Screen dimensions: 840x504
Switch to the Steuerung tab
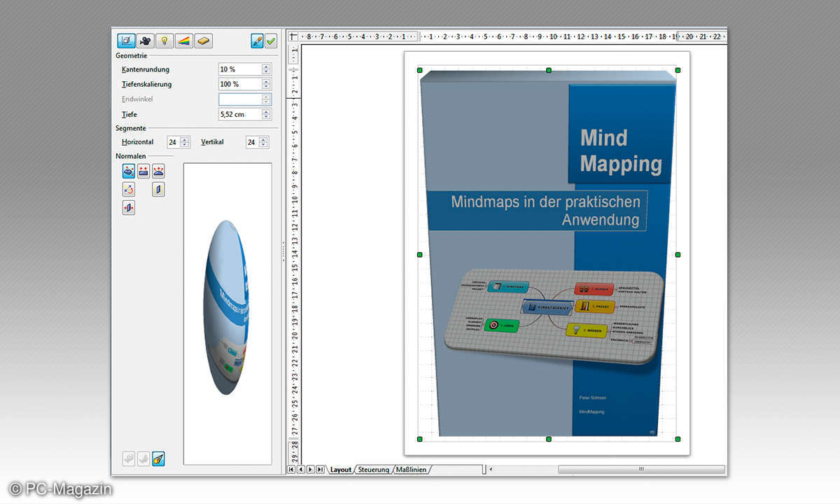pos(373,470)
